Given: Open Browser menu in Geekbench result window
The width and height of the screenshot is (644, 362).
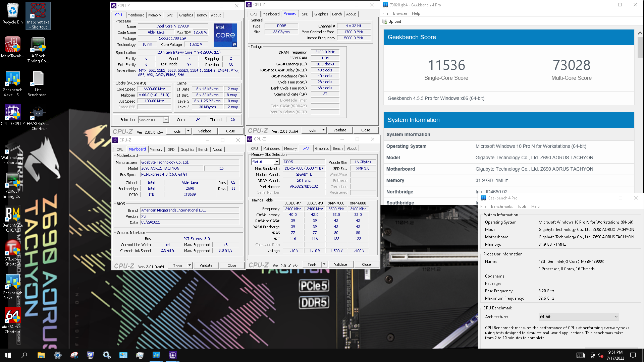Looking at the screenshot, I should tap(400, 13).
